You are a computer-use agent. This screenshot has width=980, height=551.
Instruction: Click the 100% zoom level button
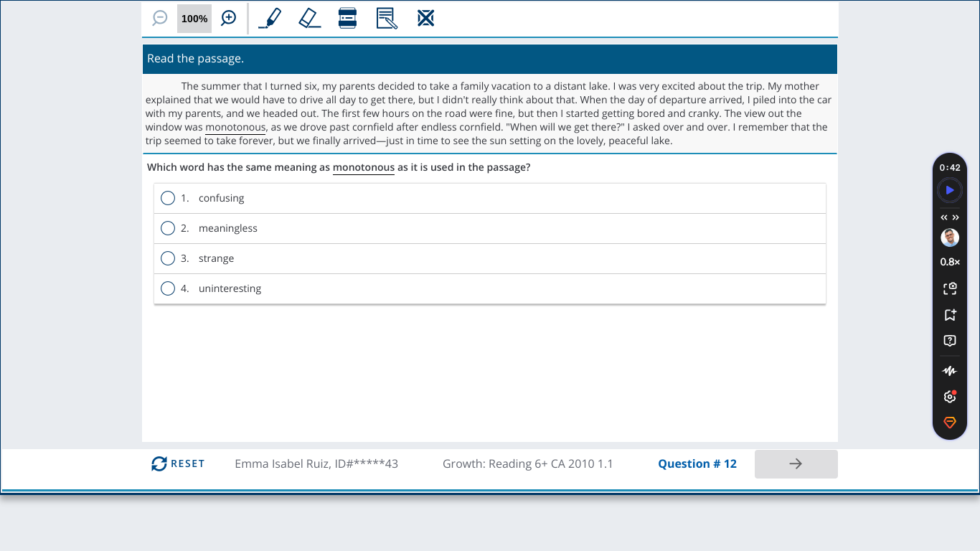(194, 19)
